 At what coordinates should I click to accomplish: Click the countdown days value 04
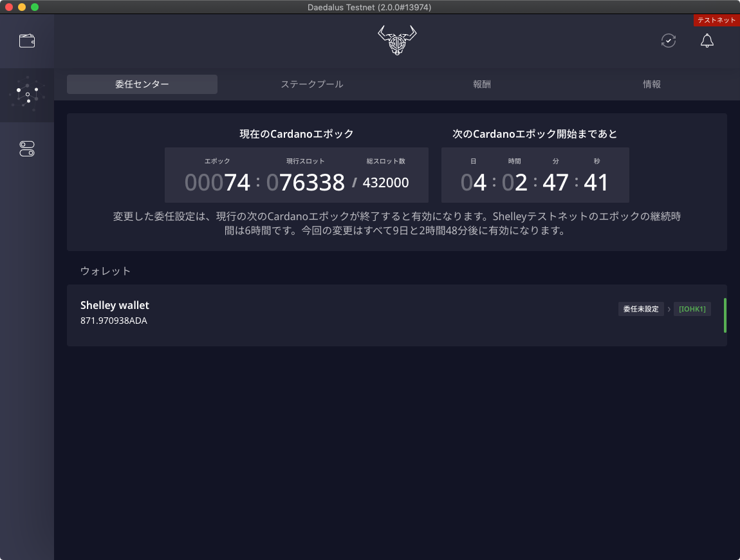coord(474,182)
